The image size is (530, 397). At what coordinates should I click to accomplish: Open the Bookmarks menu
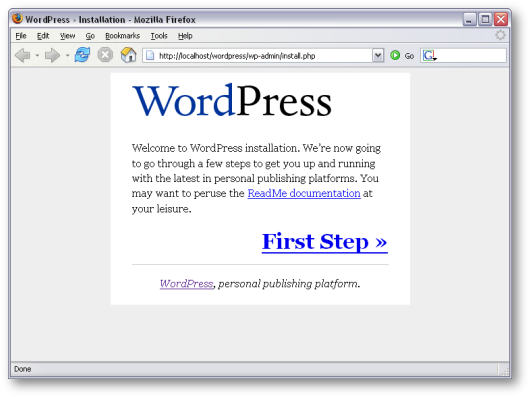[x=122, y=36]
